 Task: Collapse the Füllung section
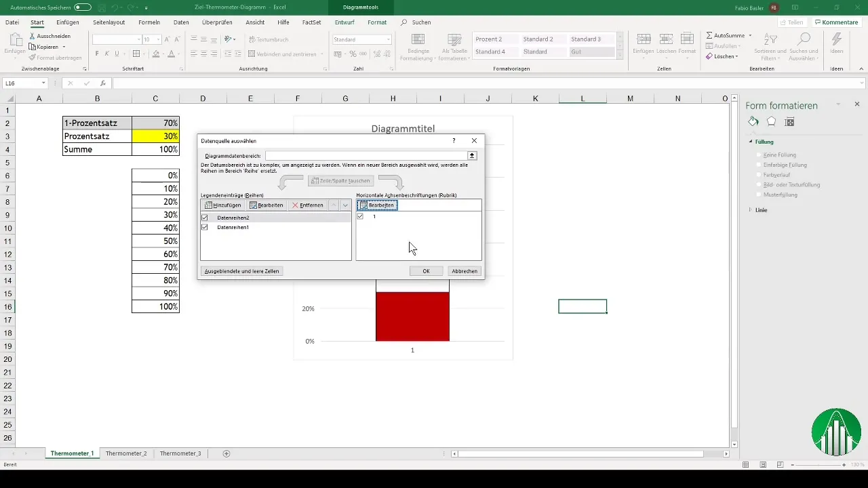(751, 142)
